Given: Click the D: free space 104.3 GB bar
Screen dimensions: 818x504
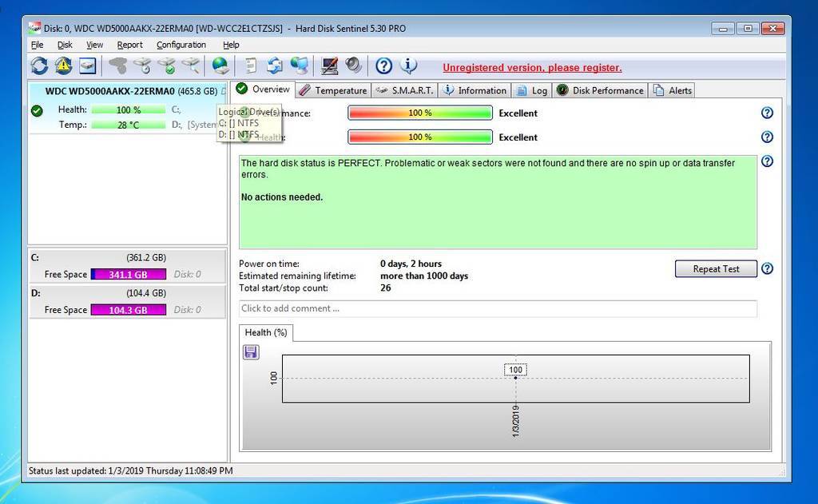Looking at the screenshot, I should point(129,310).
